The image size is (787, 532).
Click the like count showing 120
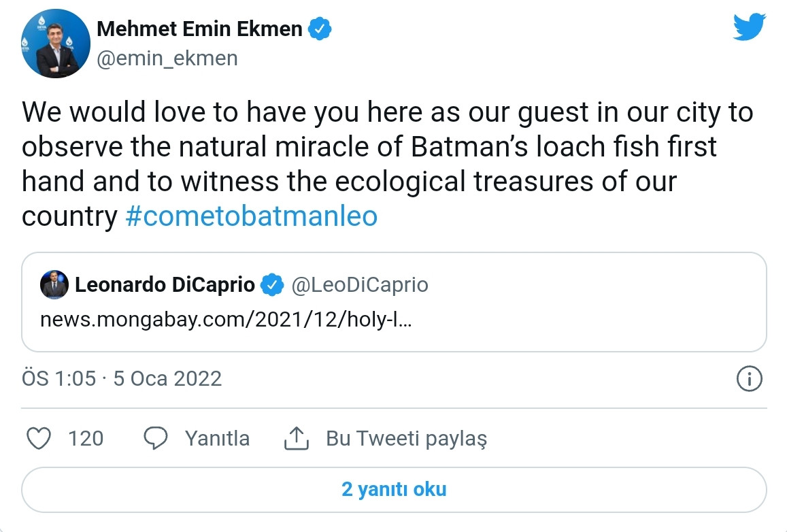click(87, 439)
